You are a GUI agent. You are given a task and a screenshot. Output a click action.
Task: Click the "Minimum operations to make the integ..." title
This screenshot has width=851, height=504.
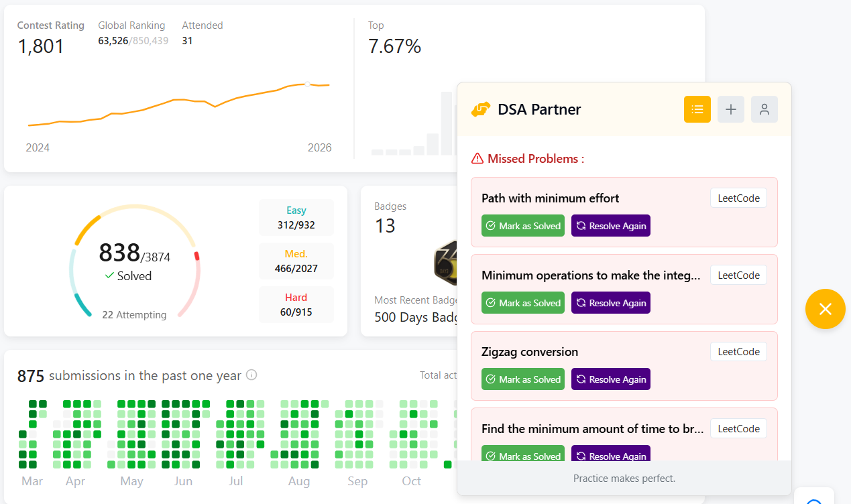(592, 275)
